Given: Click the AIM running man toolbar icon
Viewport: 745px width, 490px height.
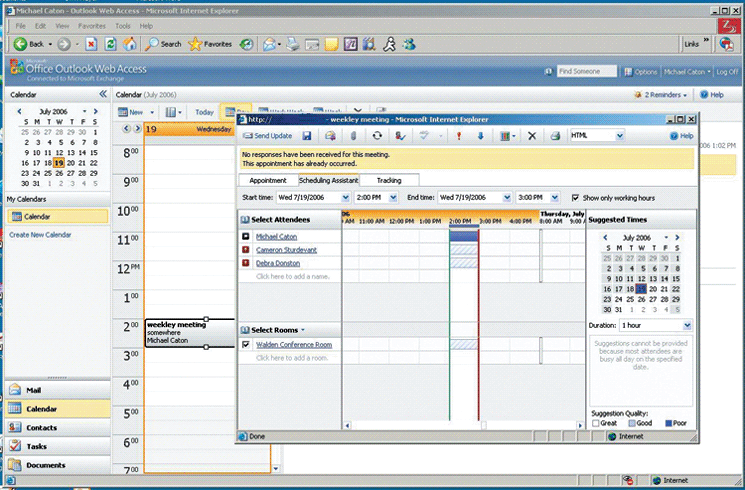Looking at the screenshot, I should [389, 44].
